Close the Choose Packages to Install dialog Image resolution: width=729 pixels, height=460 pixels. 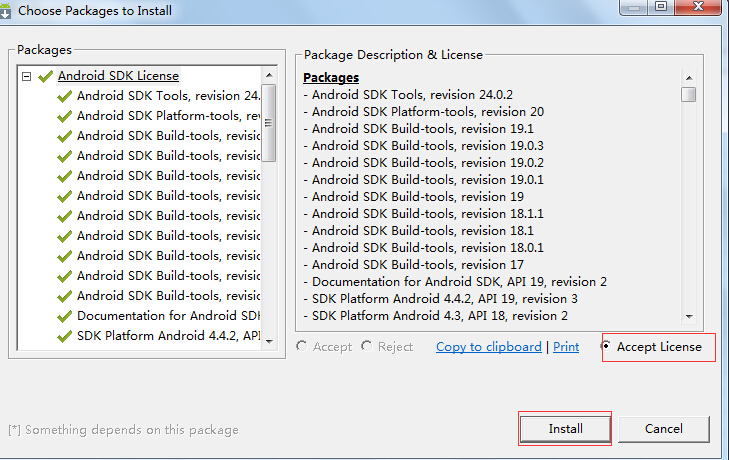pyautogui.click(x=698, y=7)
